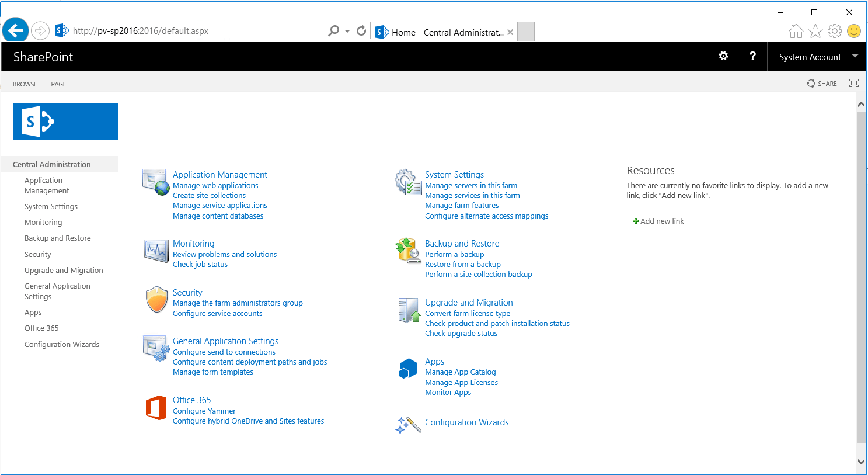This screenshot has height=475, width=868.
Task: Open browser Tools gear icon
Action: 835,31
